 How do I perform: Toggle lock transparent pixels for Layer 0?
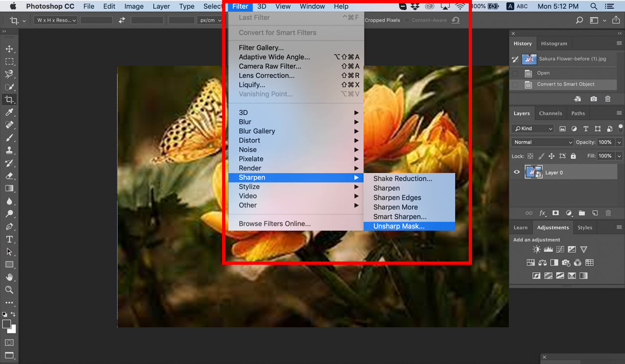[x=531, y=156]
